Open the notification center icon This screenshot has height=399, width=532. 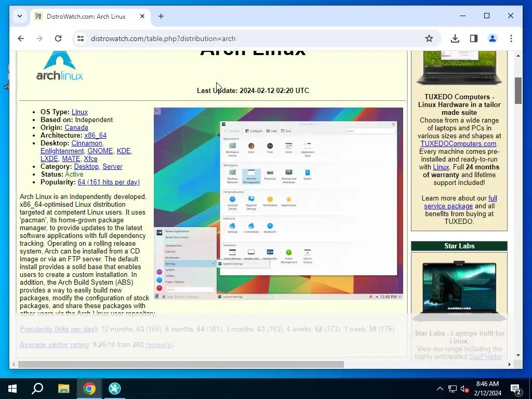tap(516, 389)
